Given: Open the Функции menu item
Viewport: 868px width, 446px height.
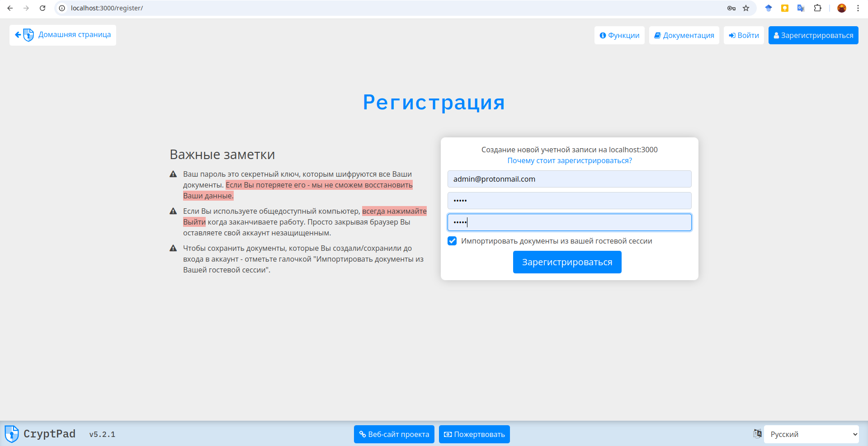Looking at the screenshot, I should [619, 35].
